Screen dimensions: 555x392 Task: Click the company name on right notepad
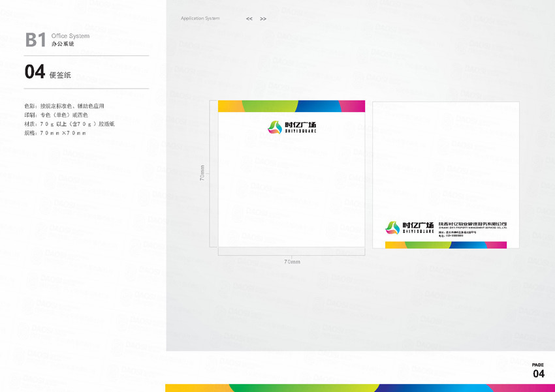click(x=472, y=224)
